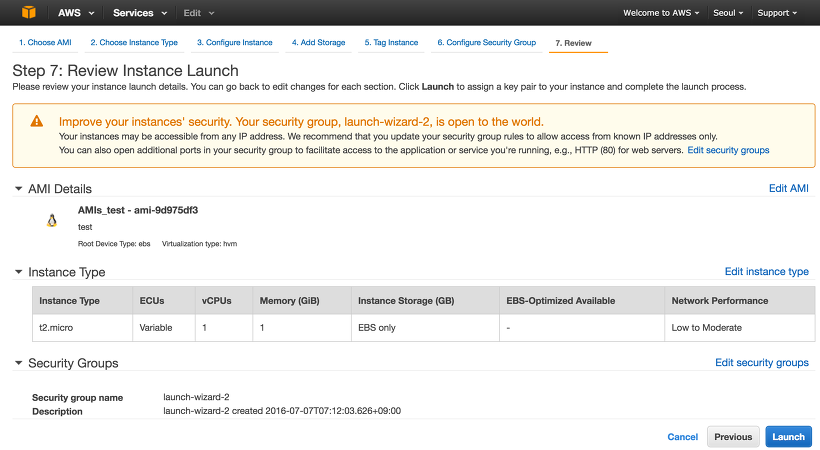This screenshot has width=820, height=450.
Task: Go to step 5 Tag Instance tab
Action: pos(391,42)
